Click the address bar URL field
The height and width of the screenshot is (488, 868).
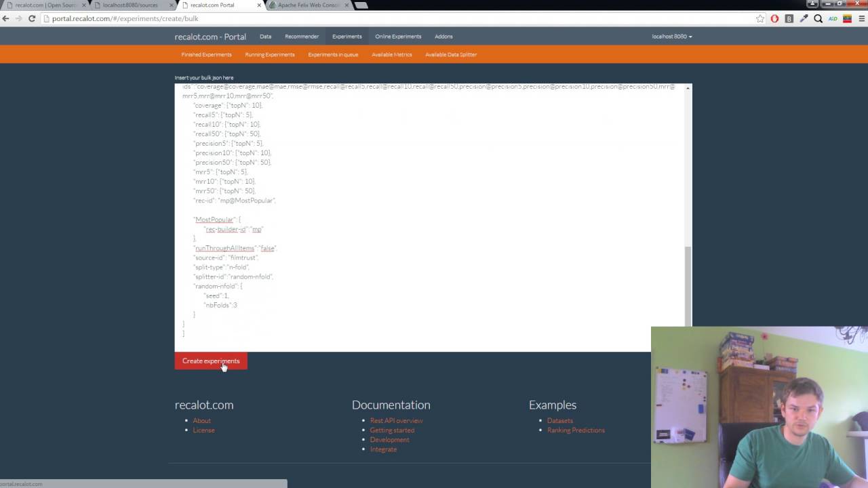(x=397, y=18)
